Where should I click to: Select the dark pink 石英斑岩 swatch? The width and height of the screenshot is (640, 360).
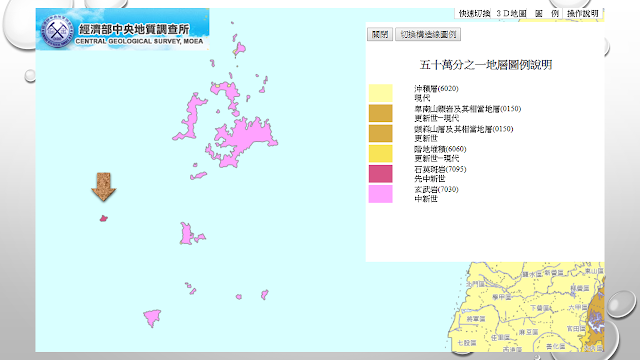pyautogui.click(x=380, y=173)
